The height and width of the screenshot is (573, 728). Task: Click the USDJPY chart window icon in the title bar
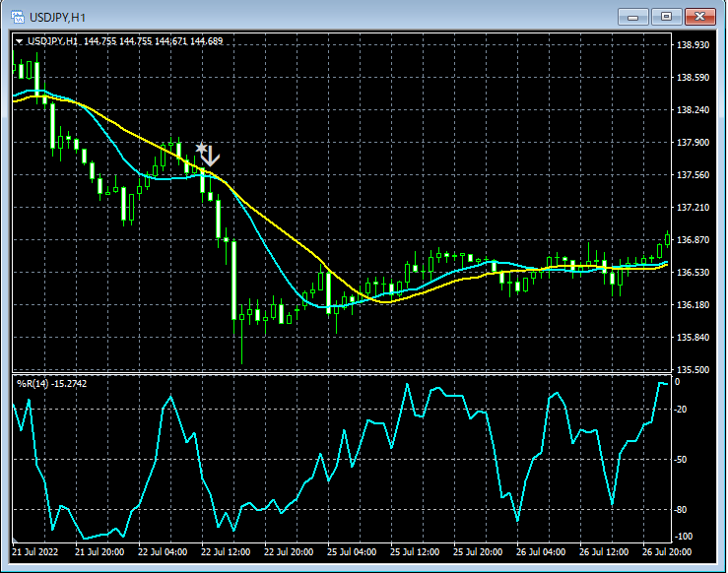click(x=18, y=17)
